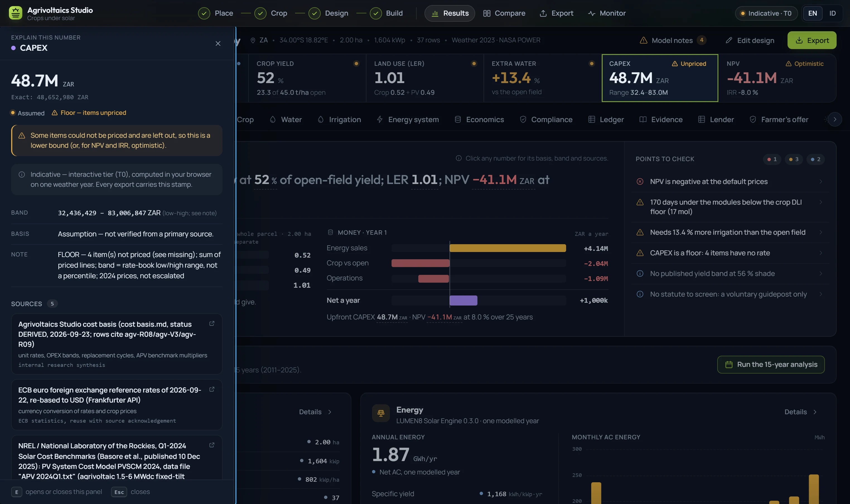Viewport: 850px width, 504px height.
Task: Click the green Export button
Action: [x=812, y=40]
